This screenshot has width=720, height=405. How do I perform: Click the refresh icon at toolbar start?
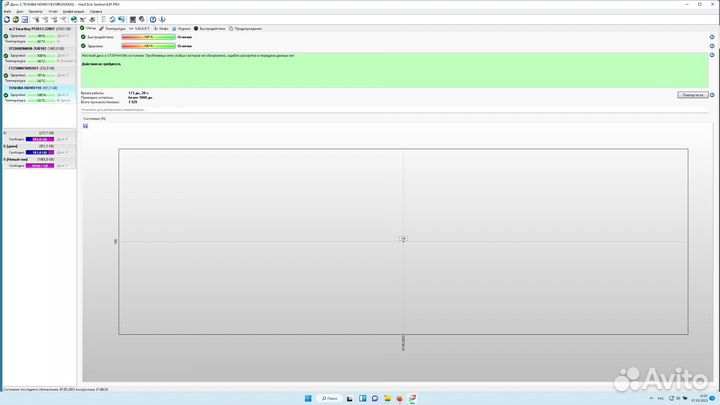point(7,19)
